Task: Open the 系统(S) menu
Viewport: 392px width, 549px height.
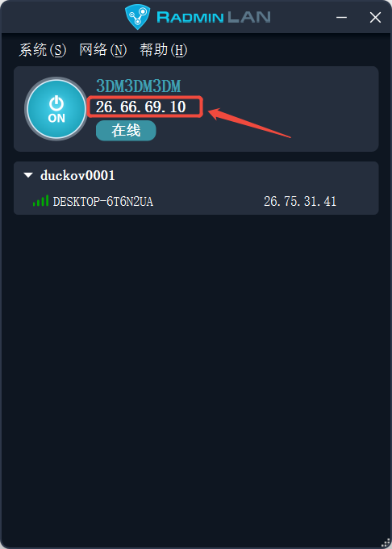Action: [42, 50]
